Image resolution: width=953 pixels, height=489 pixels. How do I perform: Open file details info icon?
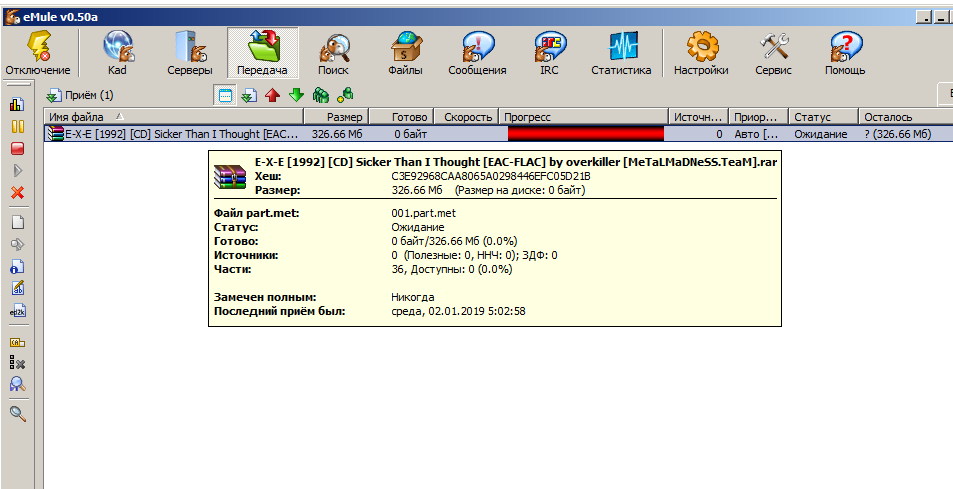point(18,267)
